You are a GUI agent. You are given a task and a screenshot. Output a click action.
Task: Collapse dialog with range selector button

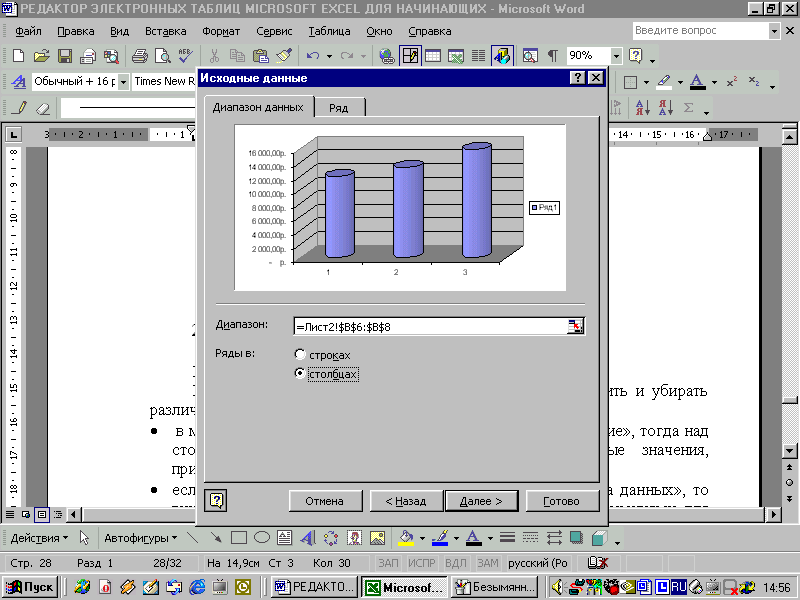tap(576, 327)
